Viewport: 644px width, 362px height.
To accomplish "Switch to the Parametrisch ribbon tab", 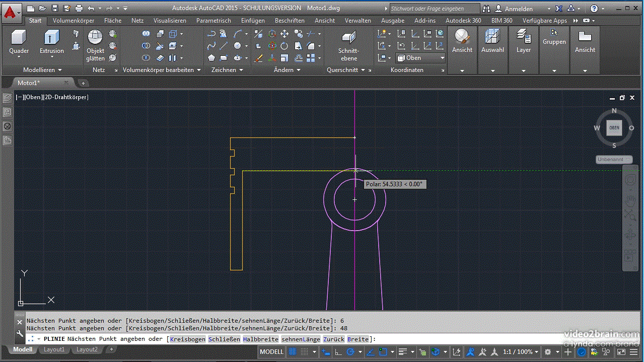I will click(213, 21).
